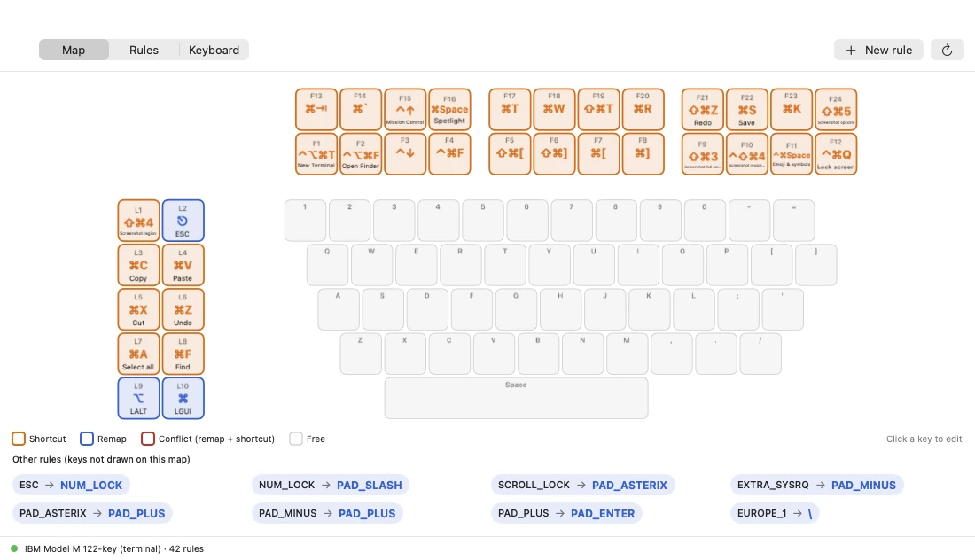Click the free Q key on the map
Viewport: 975px width, 560px height.
coord(327,265)
